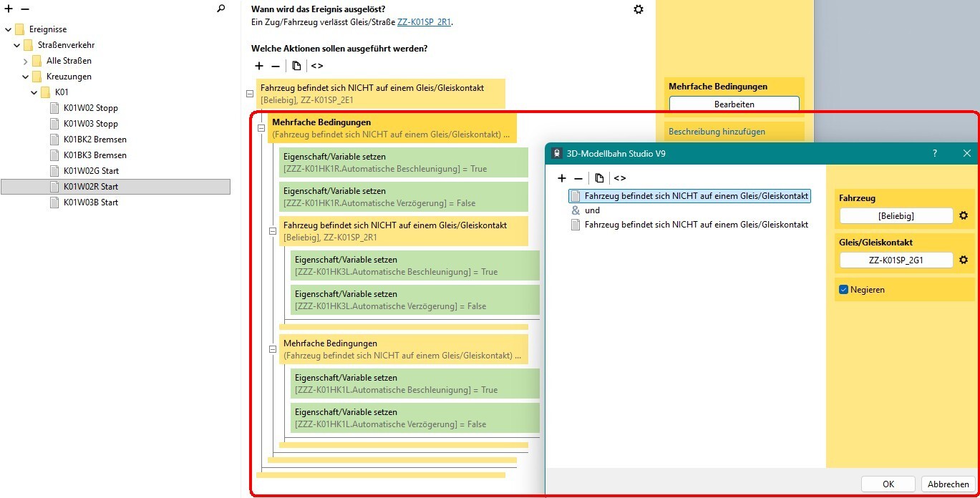Add action using plus icon under actions heading
This screenshot has height=498, width=980.
259,66
